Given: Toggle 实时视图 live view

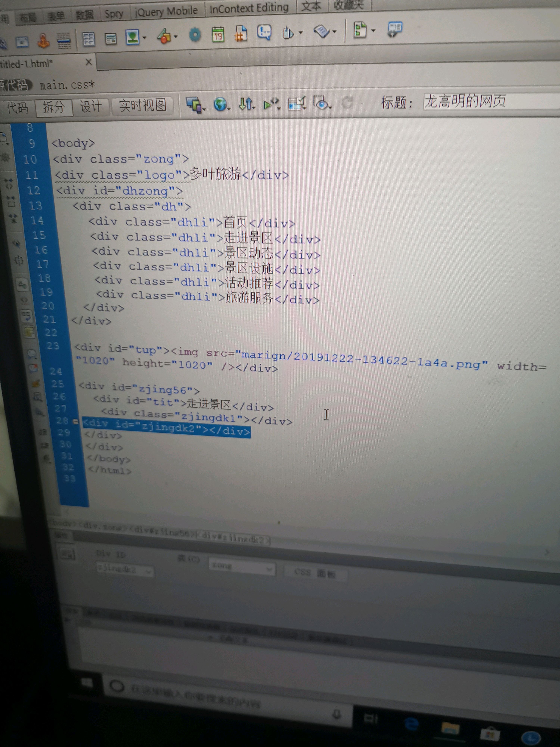Looking at the screenshot, I should pyautogui.click(x=142, y=106).
